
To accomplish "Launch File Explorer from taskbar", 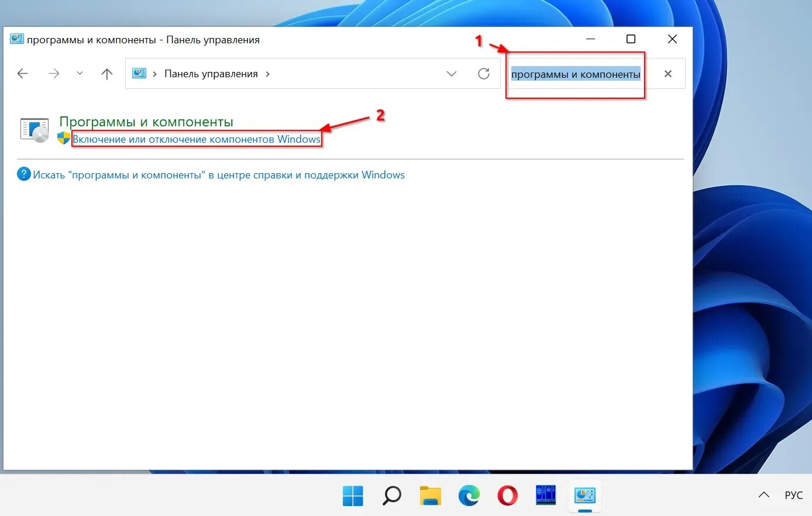I will (431, 496).
